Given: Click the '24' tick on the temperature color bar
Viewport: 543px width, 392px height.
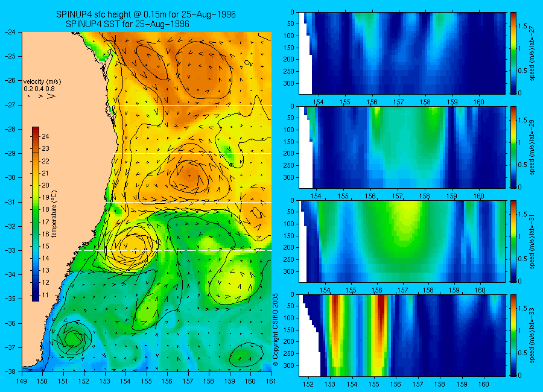Looking at the screenshot, I should tap(45, 136).
